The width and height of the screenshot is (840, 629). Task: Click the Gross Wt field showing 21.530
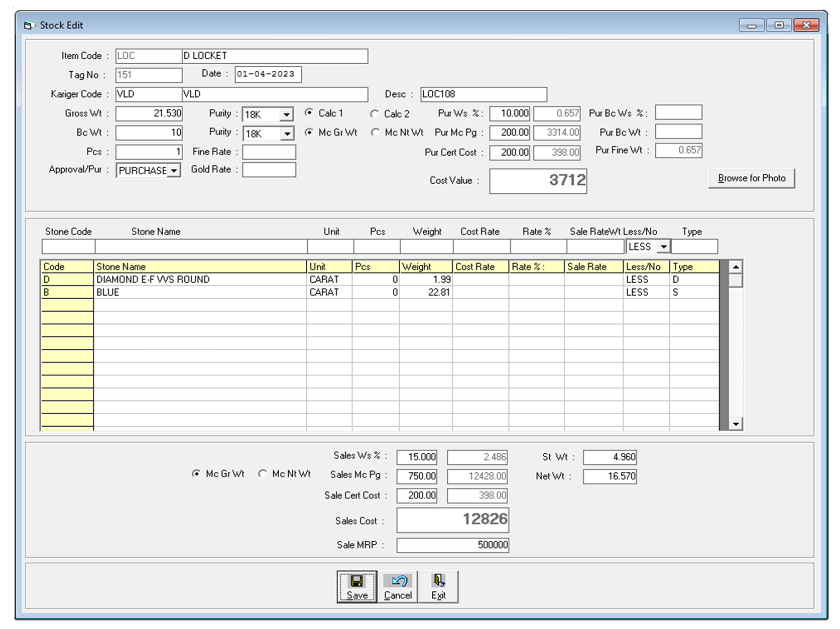pos(149,113)
